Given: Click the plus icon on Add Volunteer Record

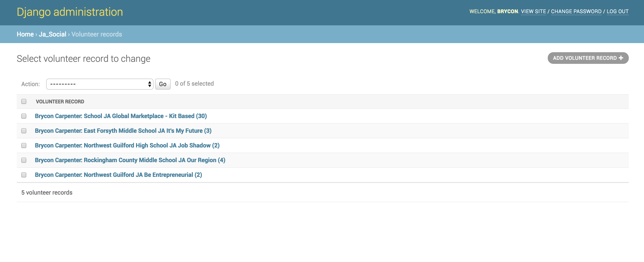Looking at the screenshot, I should tap(621, 58).
